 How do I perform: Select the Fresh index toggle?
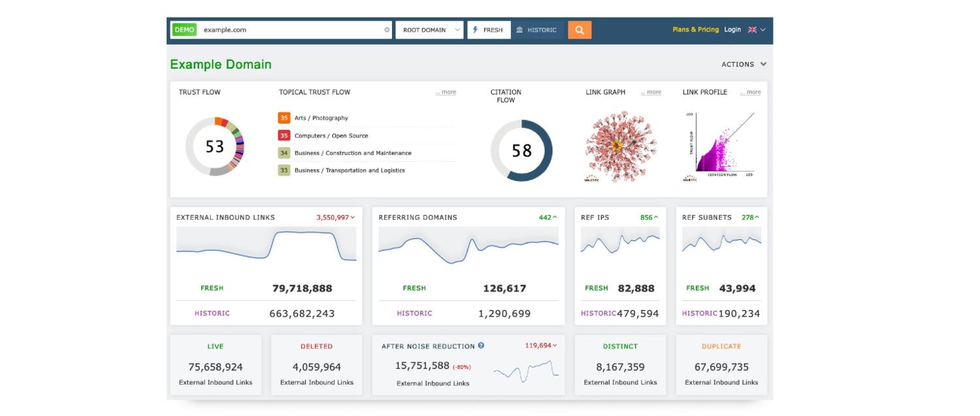tap(489, 29)
